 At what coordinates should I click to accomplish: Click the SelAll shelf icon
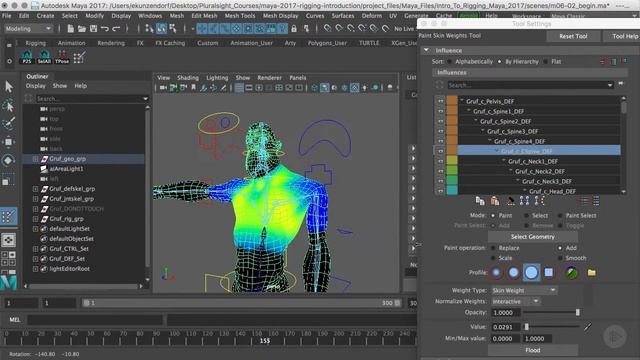(44, 57)
